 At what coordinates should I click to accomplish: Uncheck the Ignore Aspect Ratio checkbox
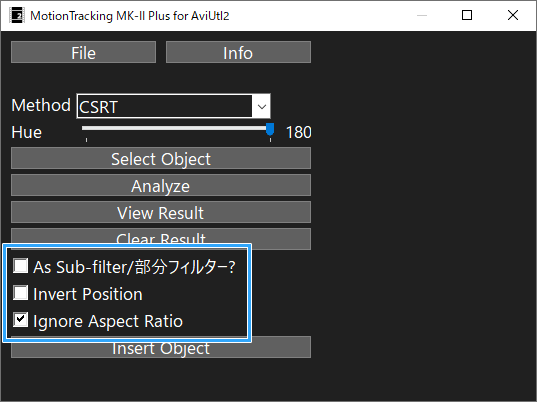click(21, 320)
